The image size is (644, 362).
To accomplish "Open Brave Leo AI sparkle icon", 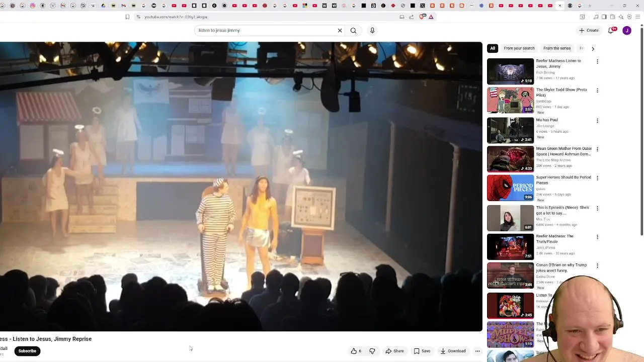I will (621, 17).
